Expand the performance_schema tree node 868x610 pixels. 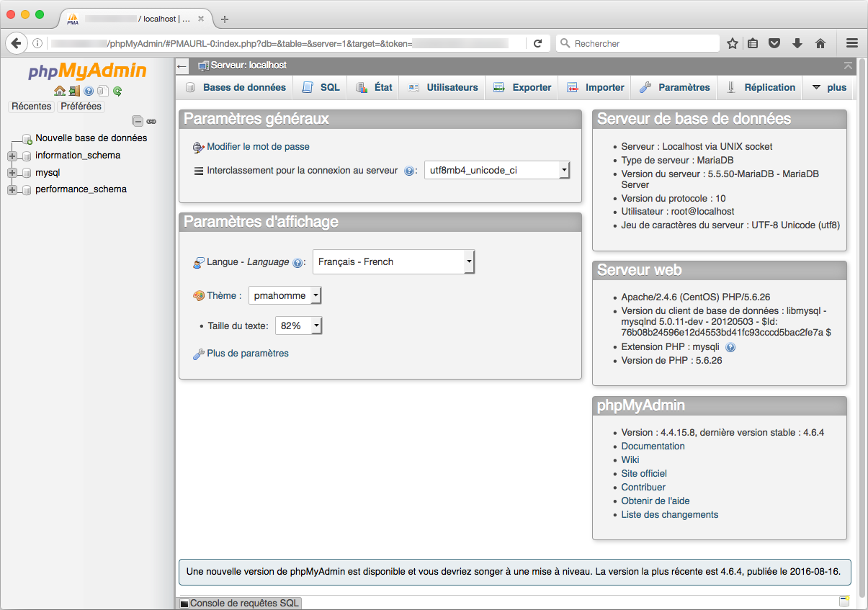pos(12,189)
